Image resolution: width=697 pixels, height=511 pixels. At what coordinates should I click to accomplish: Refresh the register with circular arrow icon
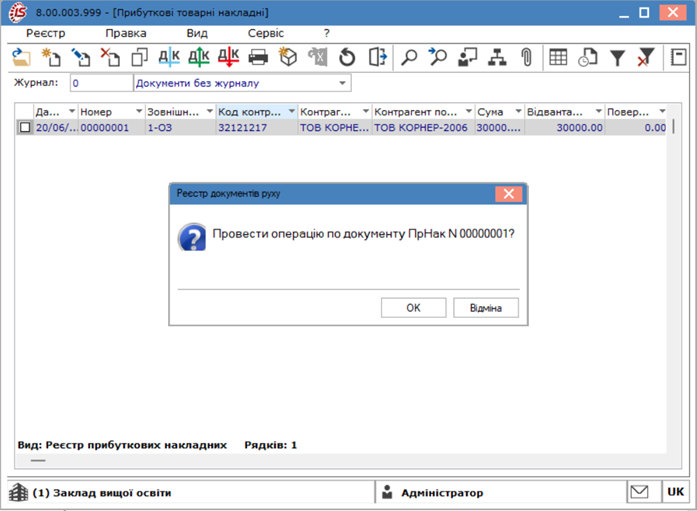tap(347, 57)
